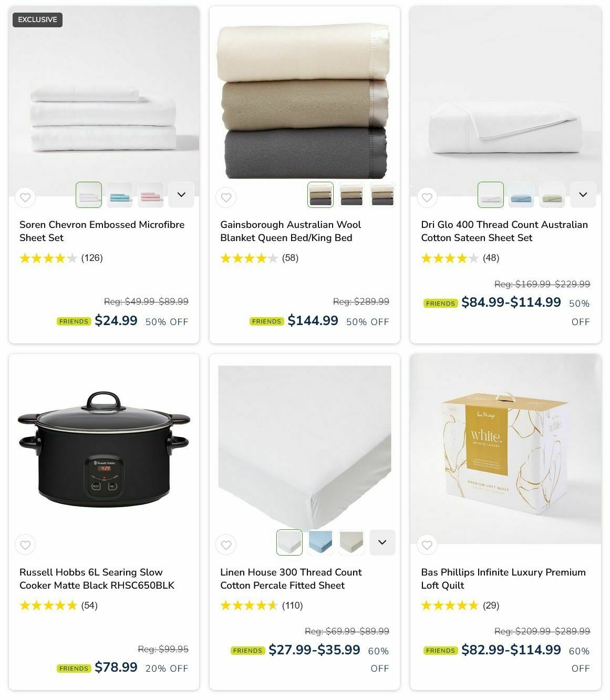Click the Bas Phillips quilt box product image

(x=505, y=449)
